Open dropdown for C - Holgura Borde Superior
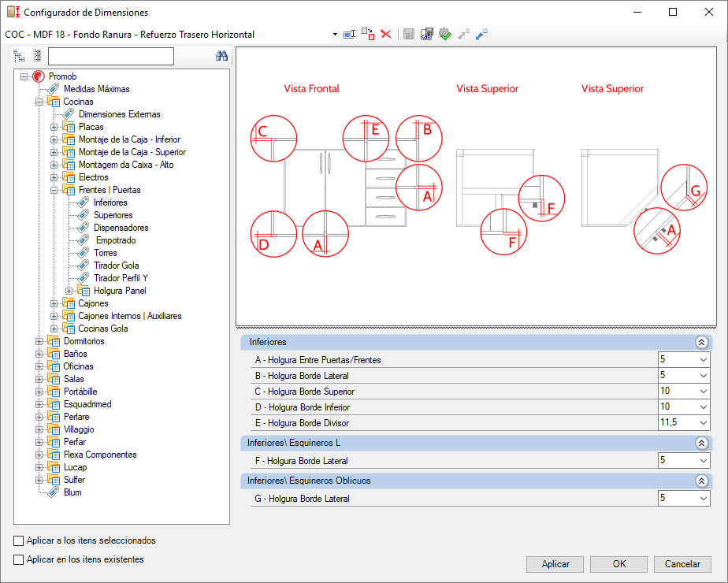Image resolution: width=728 pixels, height=583 pixels. (704, 392)
